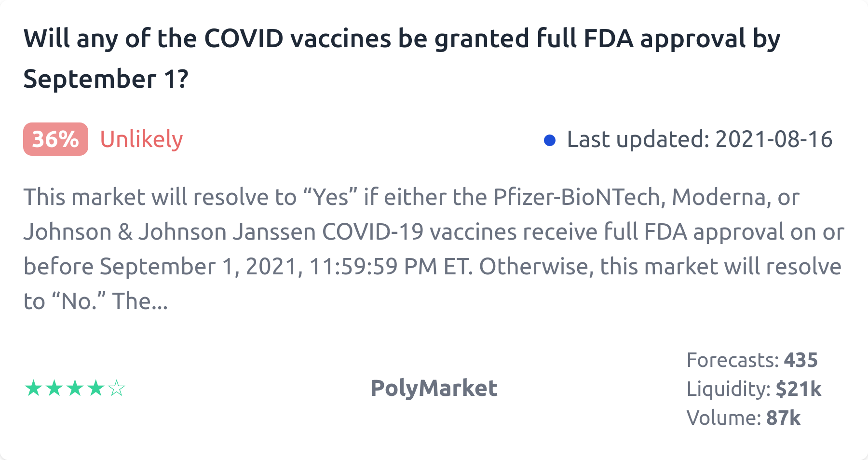Click the third filled green star
This screenshot has height=460, width=868.
click(x=75, y=388)
